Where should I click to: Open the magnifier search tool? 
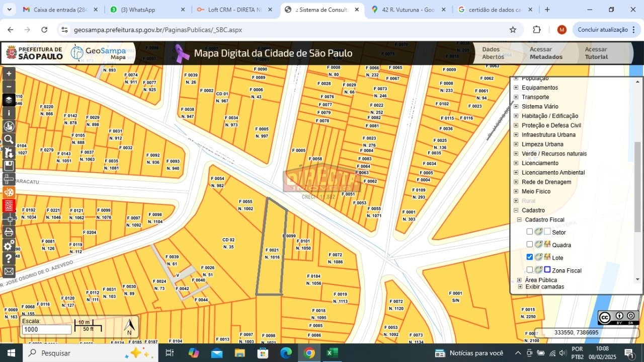(x=9, y=139)
